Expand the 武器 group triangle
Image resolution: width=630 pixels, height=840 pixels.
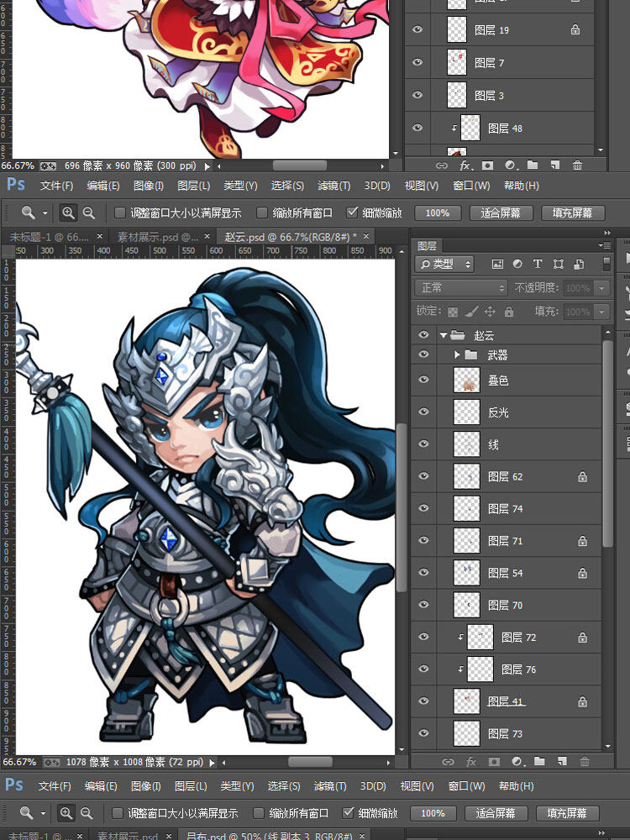(457, 354)
